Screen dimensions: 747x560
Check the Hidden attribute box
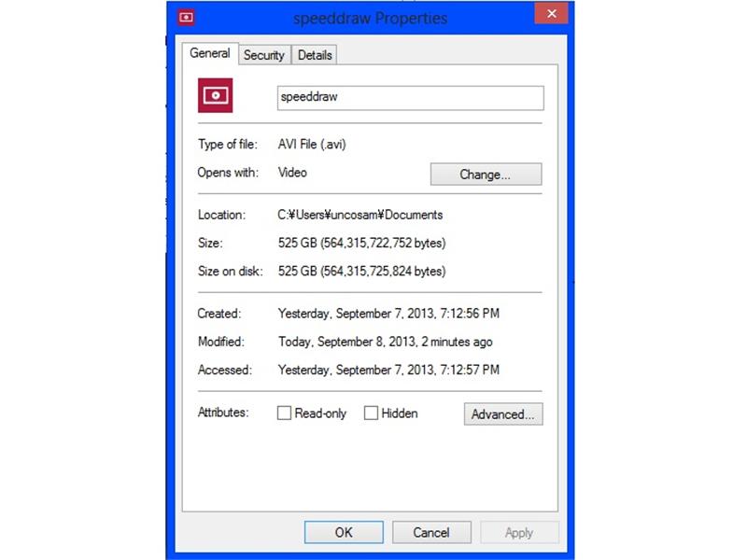pyautogui.click(x=371, y=412)
